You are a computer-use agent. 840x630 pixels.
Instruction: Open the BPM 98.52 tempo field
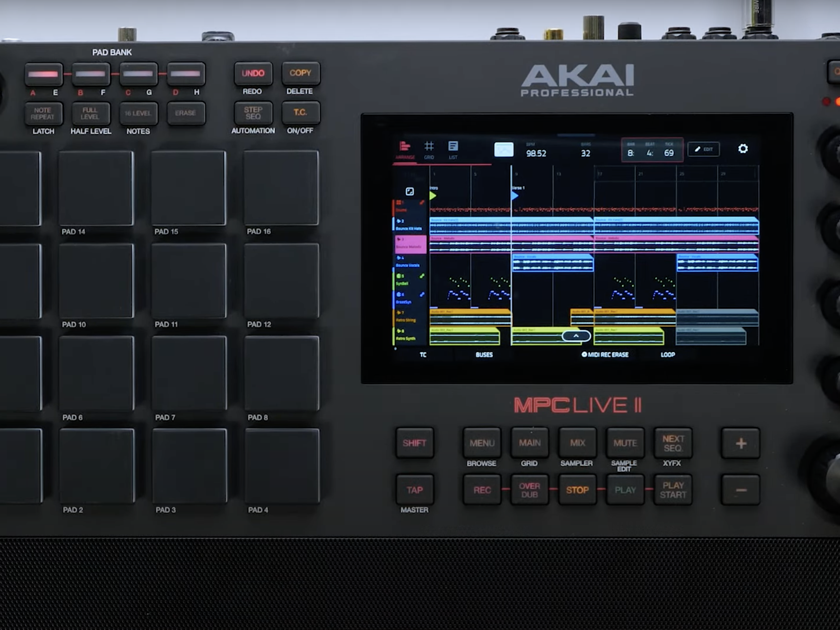click(536, 153)
